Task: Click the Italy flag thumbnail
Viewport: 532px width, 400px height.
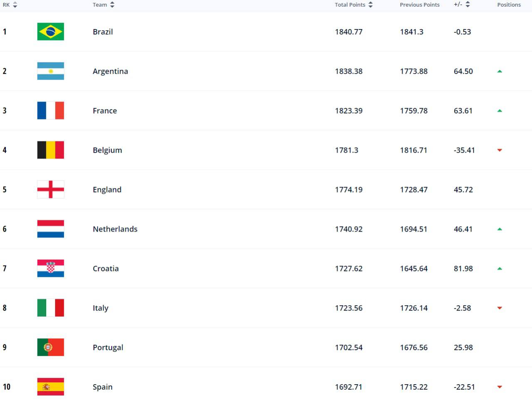Action: [51, 308]
